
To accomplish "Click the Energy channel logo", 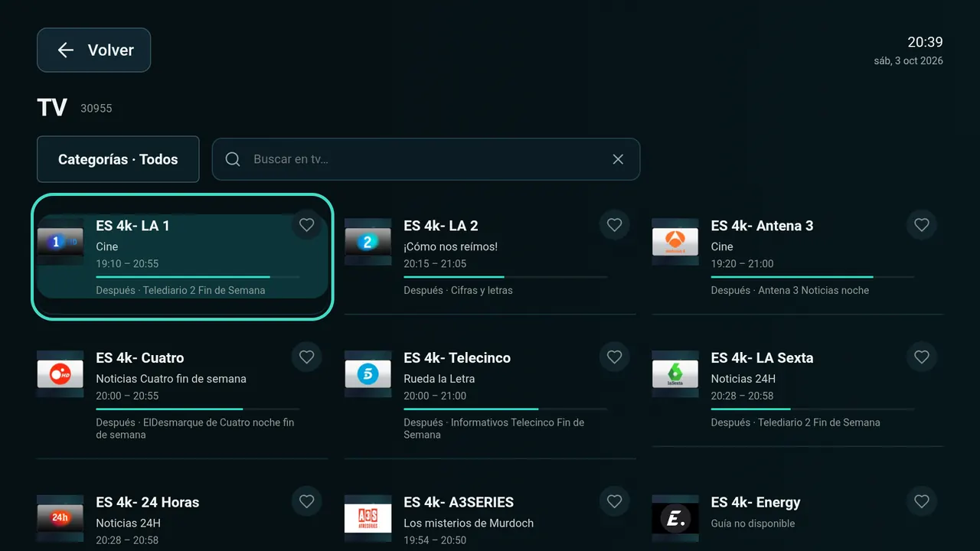I will (x=675, y=519).
